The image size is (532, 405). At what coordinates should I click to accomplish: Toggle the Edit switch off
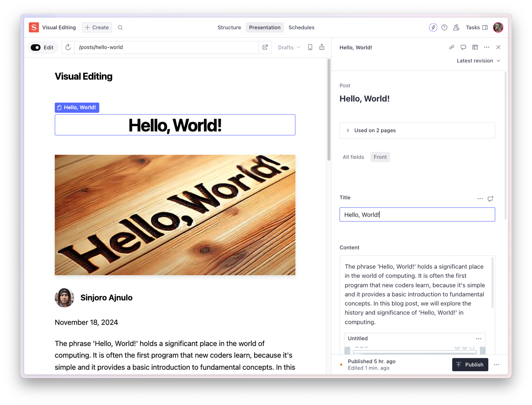pos(36,48)
